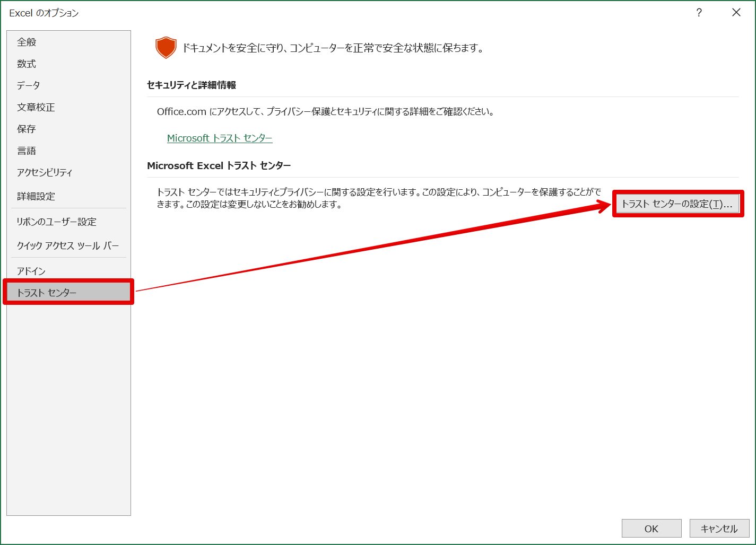
Task: Click the キャンセル button
Action: pyautogui.click(x=719, y=529)
